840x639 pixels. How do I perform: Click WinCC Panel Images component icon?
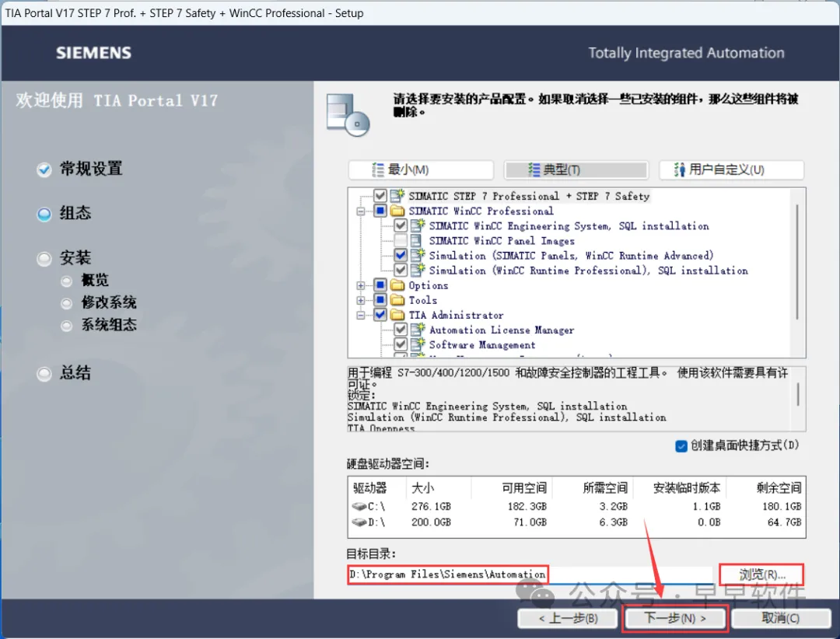coord(415,240)
